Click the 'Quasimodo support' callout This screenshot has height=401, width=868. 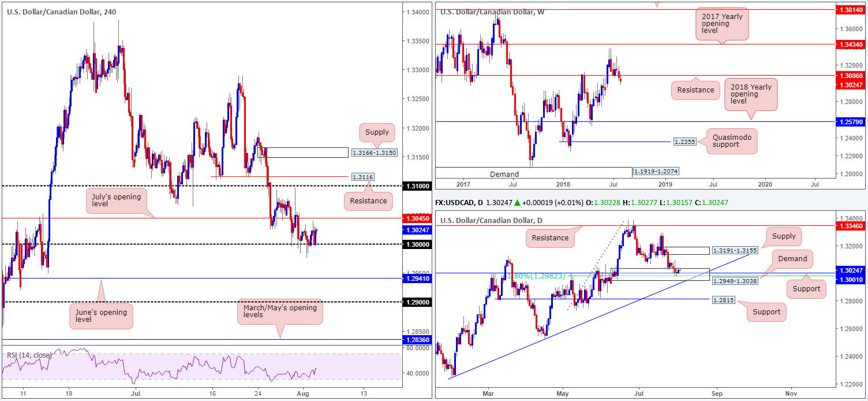[731, 141]
